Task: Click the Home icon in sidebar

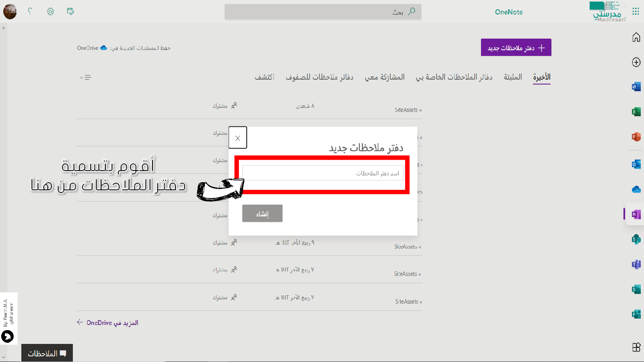Action: coord(636,37)
